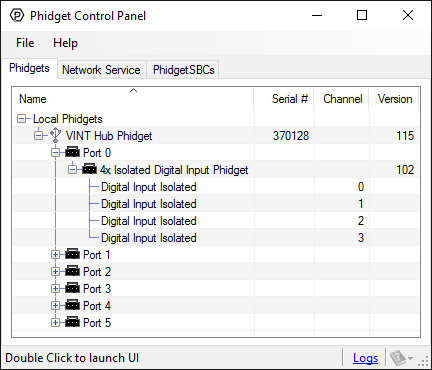Minimize the Phidget Control Panel window
The height and width of the screenshot is (370, 432).
317,15
